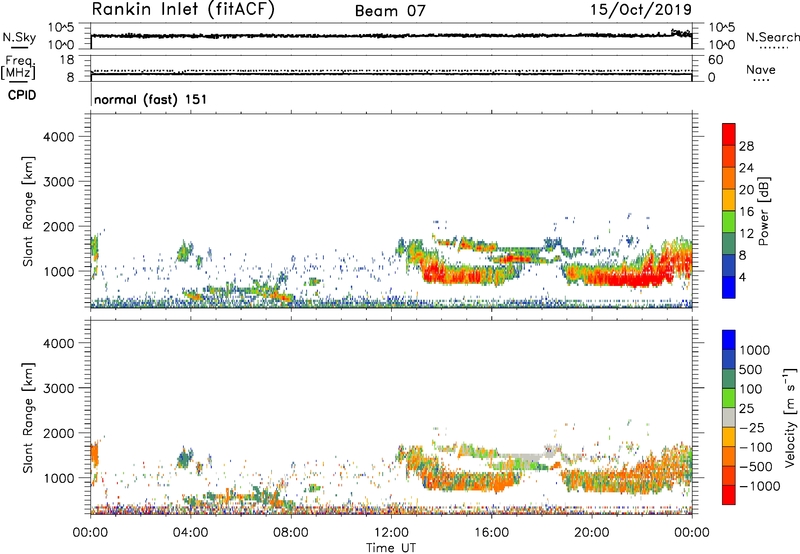Click the 'N.Sky' legend label
The image size is (800, 554).
click(19, 37)
